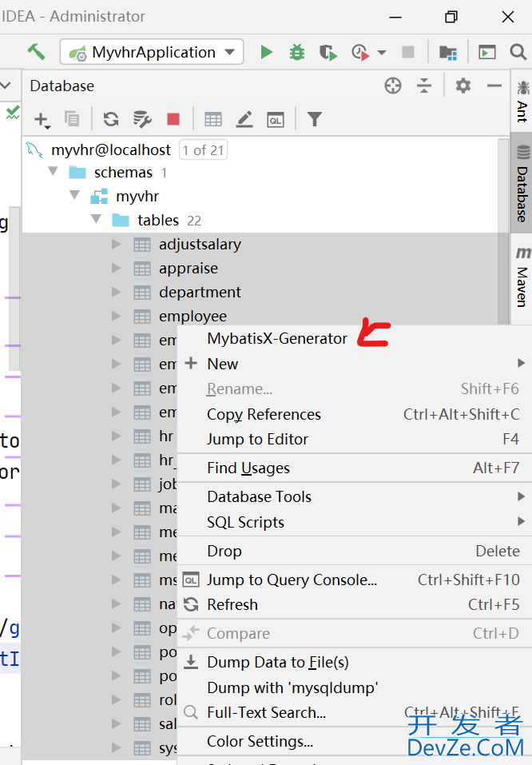Choose Dump with 'mysqldump'
The image size is (532, 765).
tap(355, 687)
